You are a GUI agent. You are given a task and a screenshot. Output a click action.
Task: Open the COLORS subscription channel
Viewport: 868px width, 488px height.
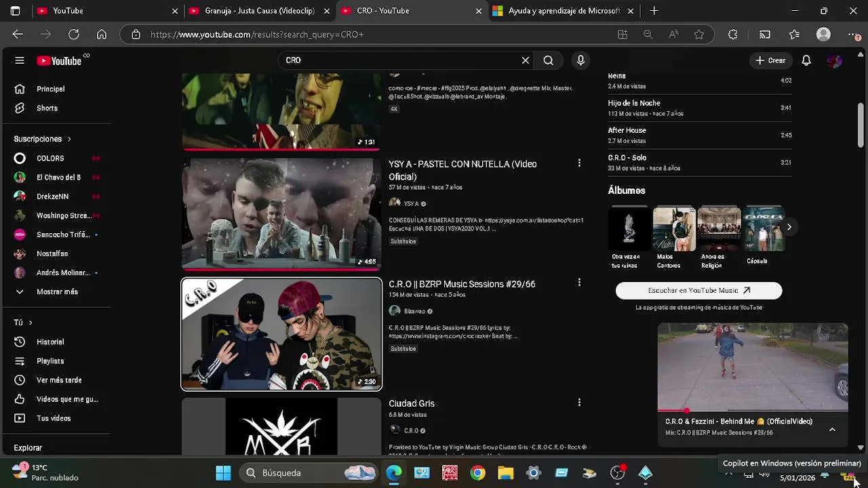[x=50, y=159]
